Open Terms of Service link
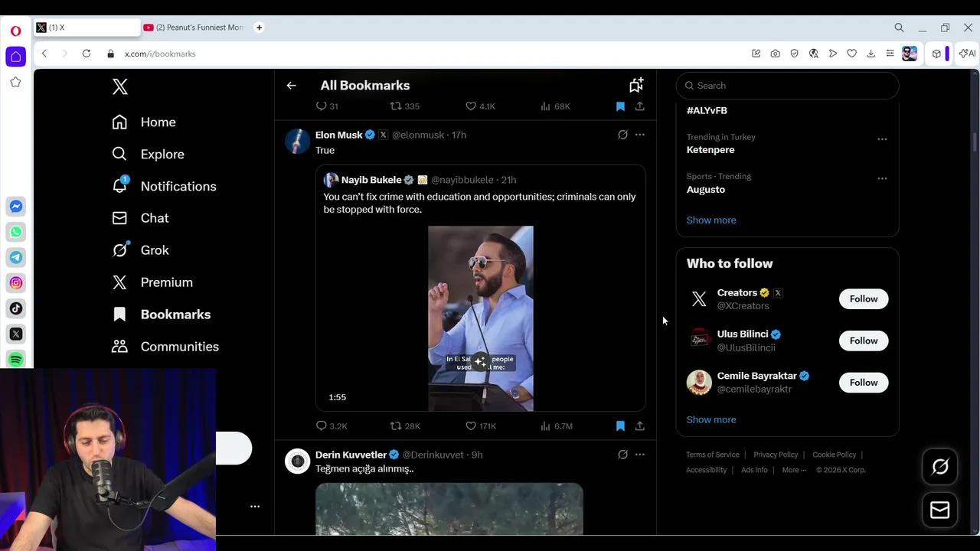 pos(713,455)
